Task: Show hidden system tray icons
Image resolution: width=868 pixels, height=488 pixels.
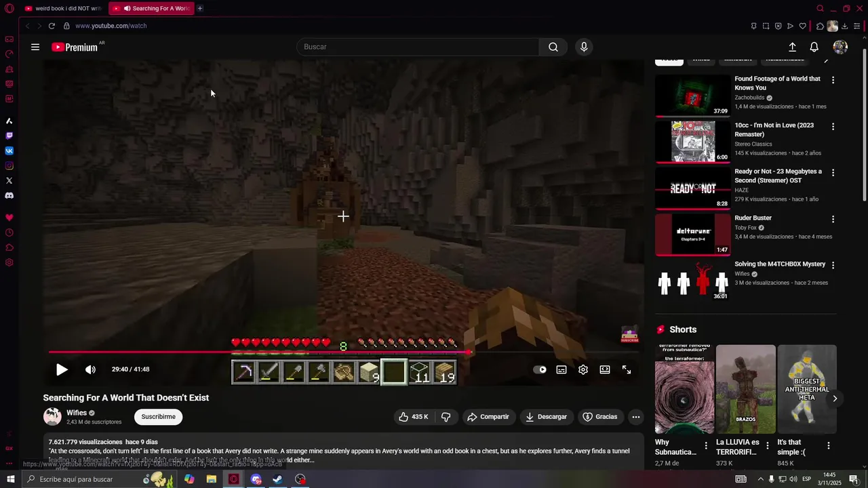Action: 760,479
